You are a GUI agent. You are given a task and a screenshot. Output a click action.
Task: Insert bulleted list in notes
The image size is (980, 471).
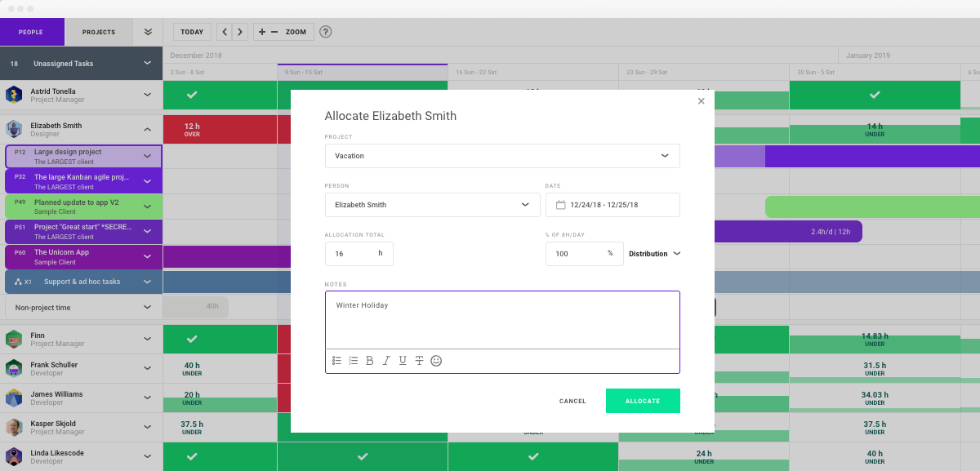[337, 361]
